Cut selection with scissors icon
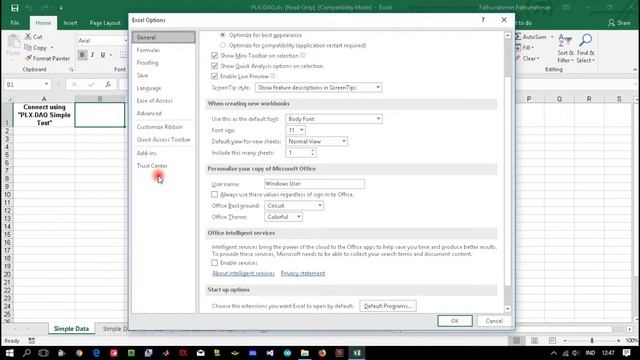The height and width of the screenshot is (360, 640). click(x=28, y=37)
